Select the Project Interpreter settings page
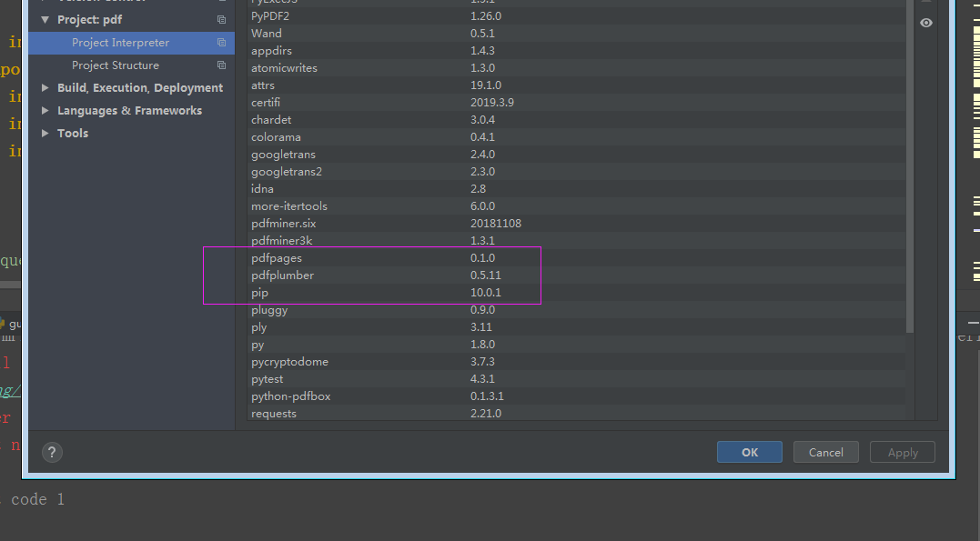This screenshot has width=980, height=541. coord(121,42)
